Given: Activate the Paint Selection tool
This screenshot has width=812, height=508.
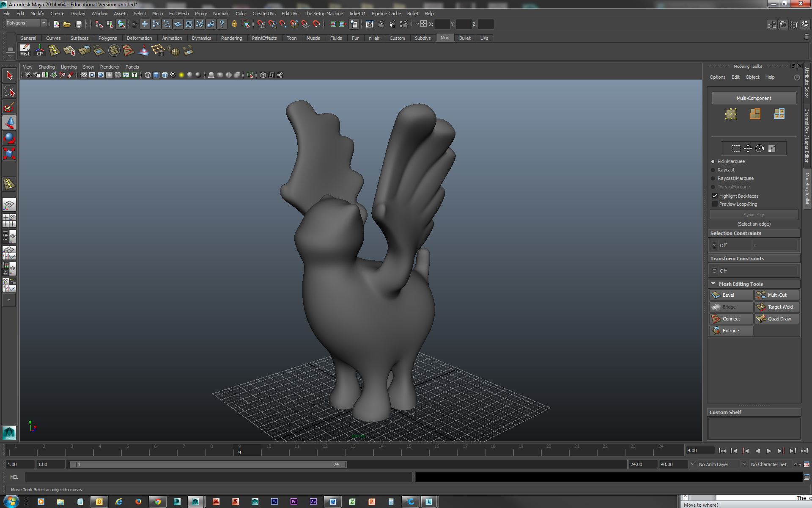Looking at the screenshot, I should [x=9, y=107].
